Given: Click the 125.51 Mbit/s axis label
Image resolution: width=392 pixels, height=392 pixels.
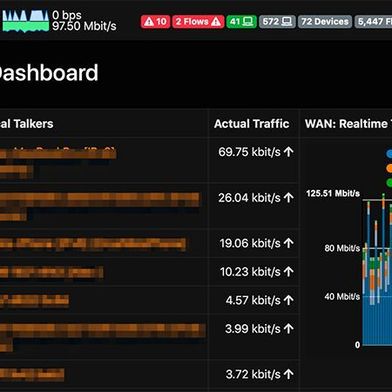Looking at the screenshot, I should coord(333,194).
